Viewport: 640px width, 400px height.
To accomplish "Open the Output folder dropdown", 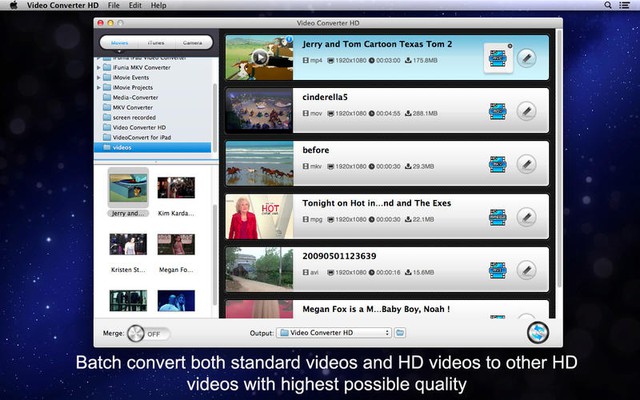I will pos(334,332).
